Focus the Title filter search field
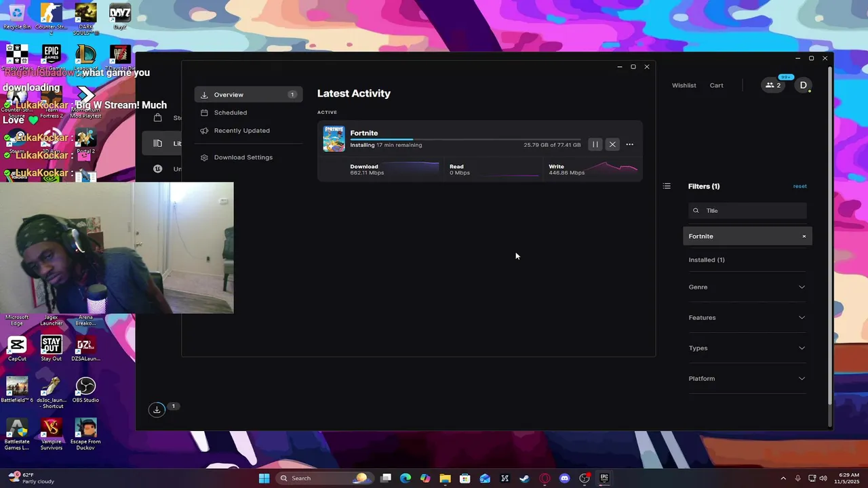 tap(747, 211)
